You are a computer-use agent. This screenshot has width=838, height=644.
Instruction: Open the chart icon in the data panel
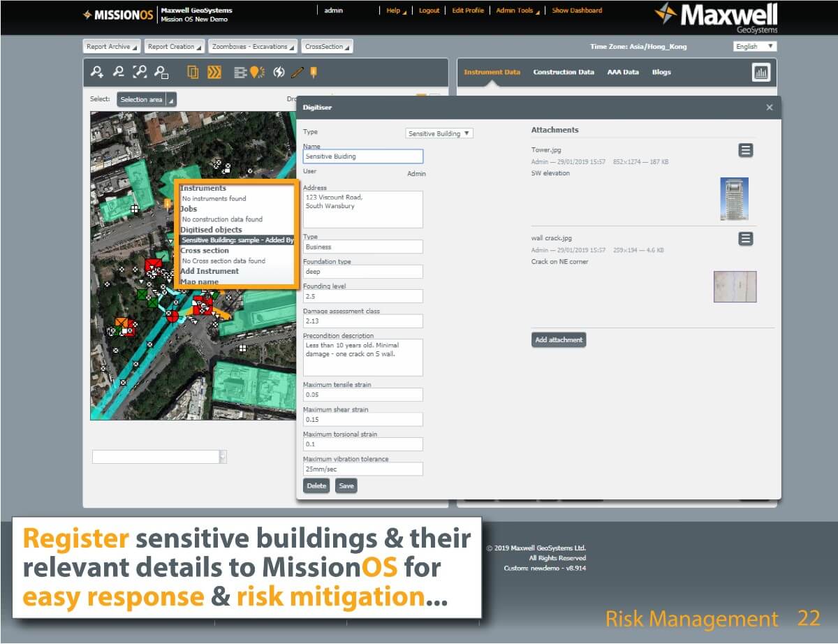pyautogui.click(x=761, y=72)
